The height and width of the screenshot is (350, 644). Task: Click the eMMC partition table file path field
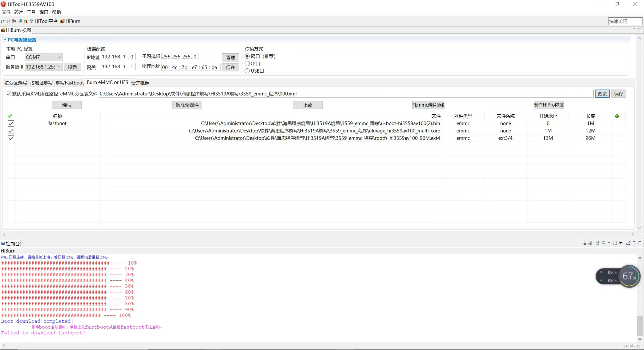click(346, 94)
